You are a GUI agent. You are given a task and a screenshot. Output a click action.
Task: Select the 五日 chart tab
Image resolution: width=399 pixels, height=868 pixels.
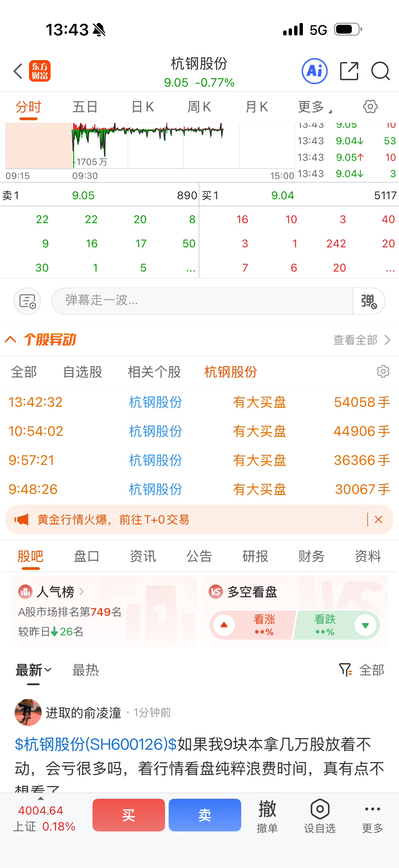[85, 107]
